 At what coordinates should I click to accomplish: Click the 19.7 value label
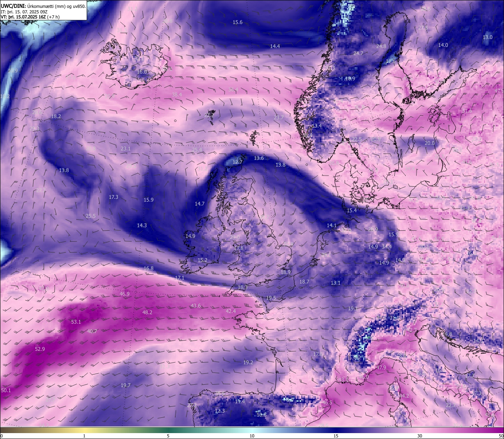click(126, 385)
